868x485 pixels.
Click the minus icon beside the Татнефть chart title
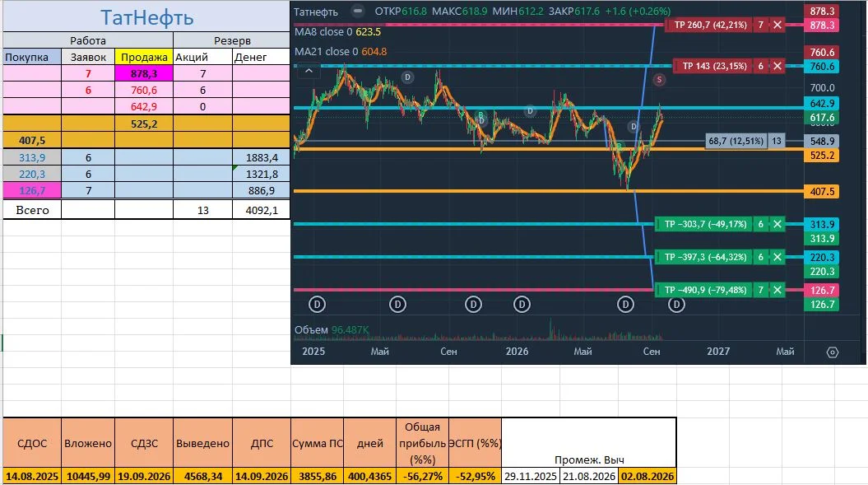[358, 11]
